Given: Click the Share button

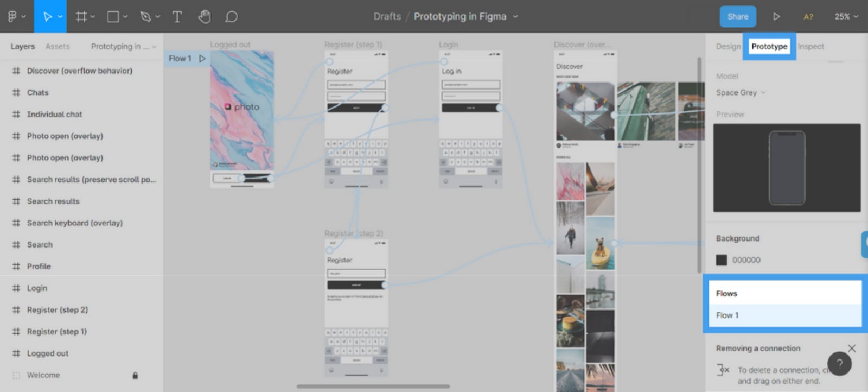Looking at the screenshot, I should coord(738,16).
